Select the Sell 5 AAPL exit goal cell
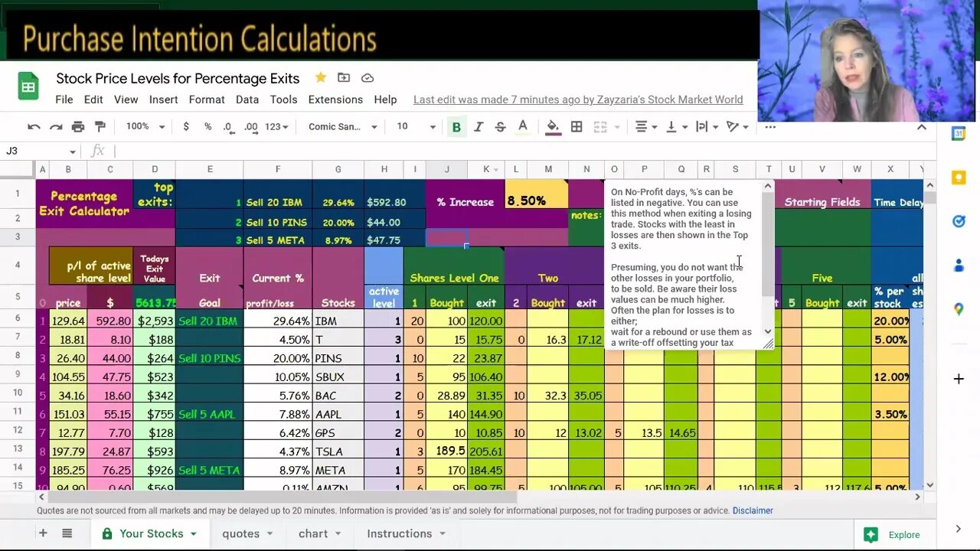Image resolution: width=980 pixels, height=551 pixels. (209, 414)
